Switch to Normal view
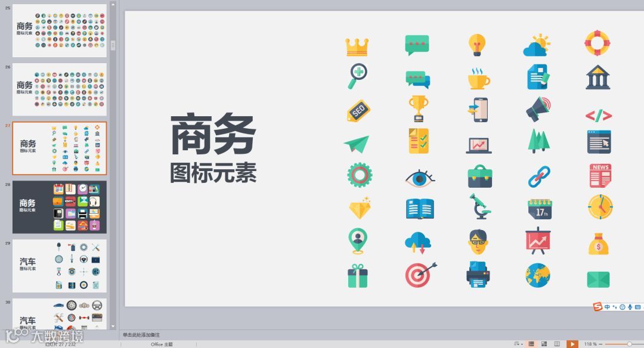This screenshot has width=644, height=348. coord(531,344)
